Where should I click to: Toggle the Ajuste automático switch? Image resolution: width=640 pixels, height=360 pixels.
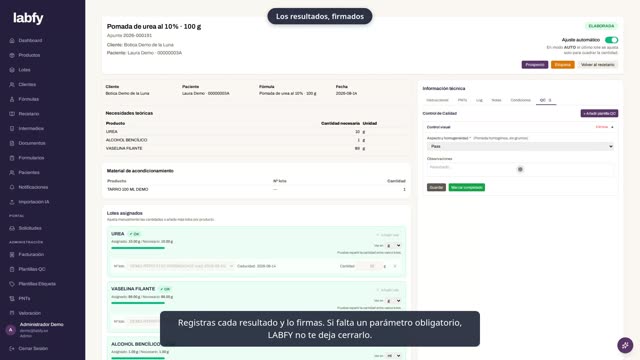(611, 40)
